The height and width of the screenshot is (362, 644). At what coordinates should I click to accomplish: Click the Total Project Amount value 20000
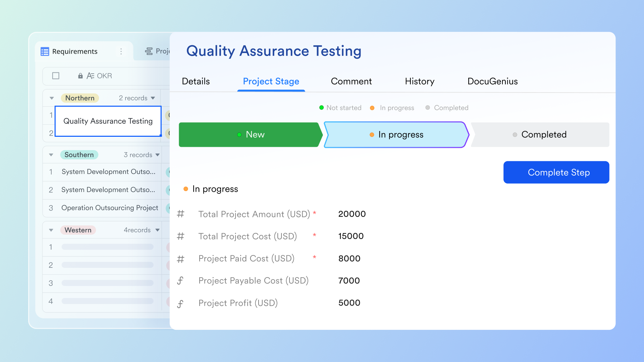(x=352, y=214)
